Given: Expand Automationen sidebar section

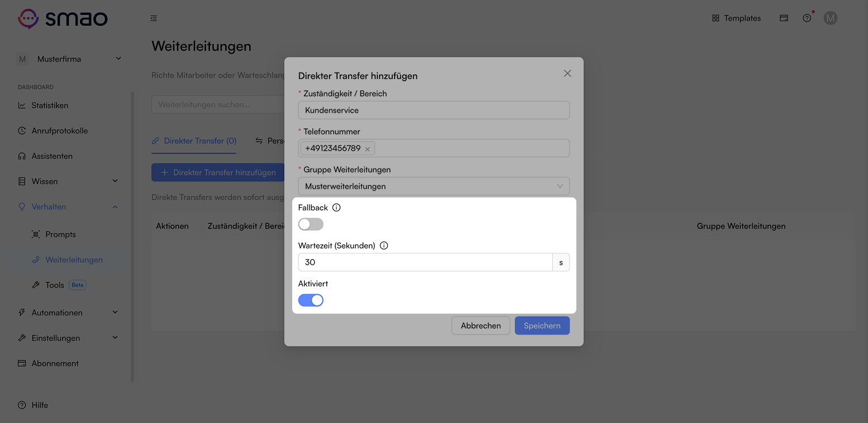Looking at the screenshot, I should [69, 313].
